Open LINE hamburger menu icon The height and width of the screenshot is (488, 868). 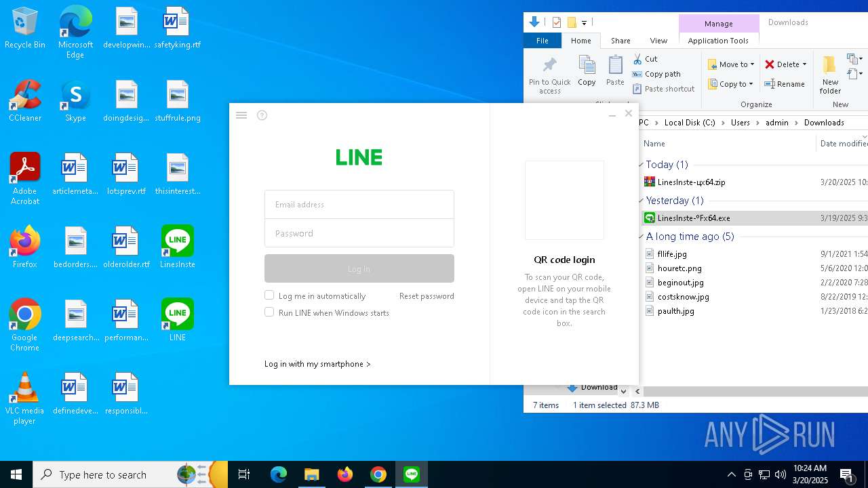(x=241, y=115)
